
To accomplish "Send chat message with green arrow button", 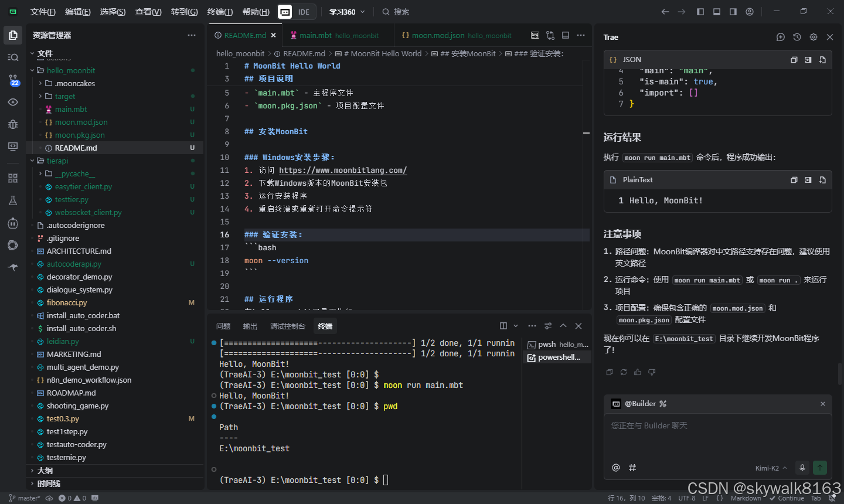I will coord(820,468).
